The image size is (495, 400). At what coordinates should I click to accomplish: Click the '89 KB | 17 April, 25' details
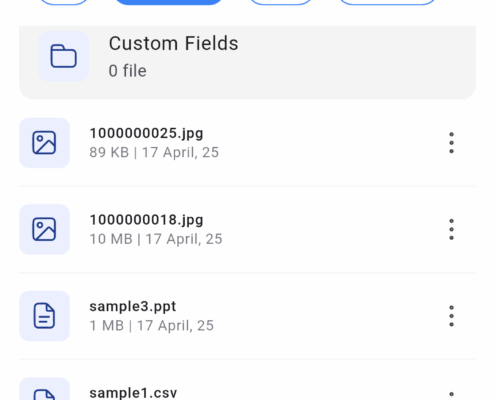(154, 153)
